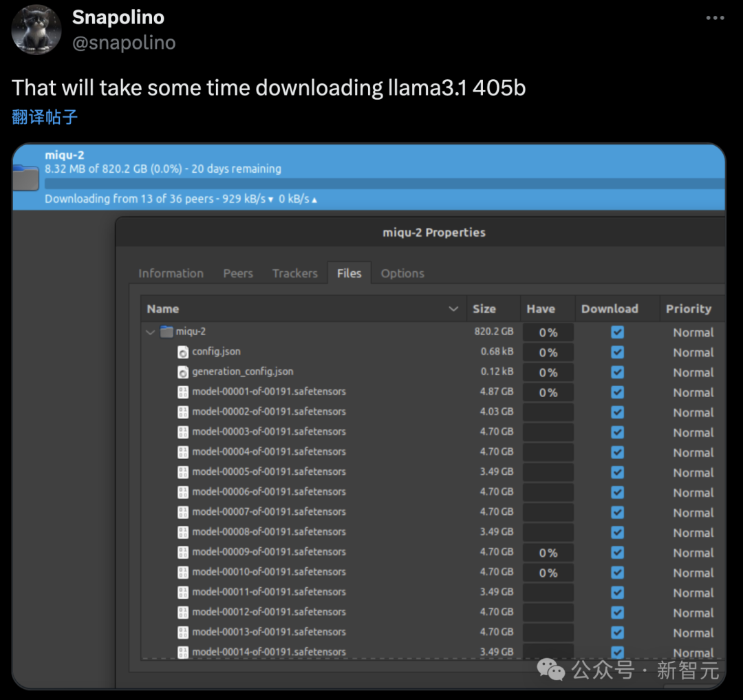Open the Options tab
The image size is (743, 700).
point(402,273)
